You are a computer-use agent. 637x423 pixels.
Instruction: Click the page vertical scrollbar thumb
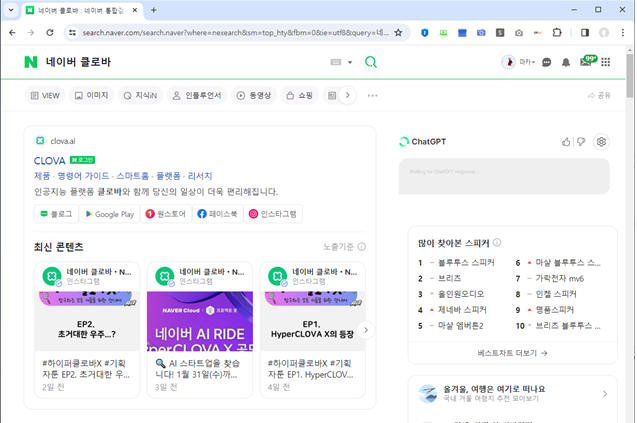pos(630,76)
